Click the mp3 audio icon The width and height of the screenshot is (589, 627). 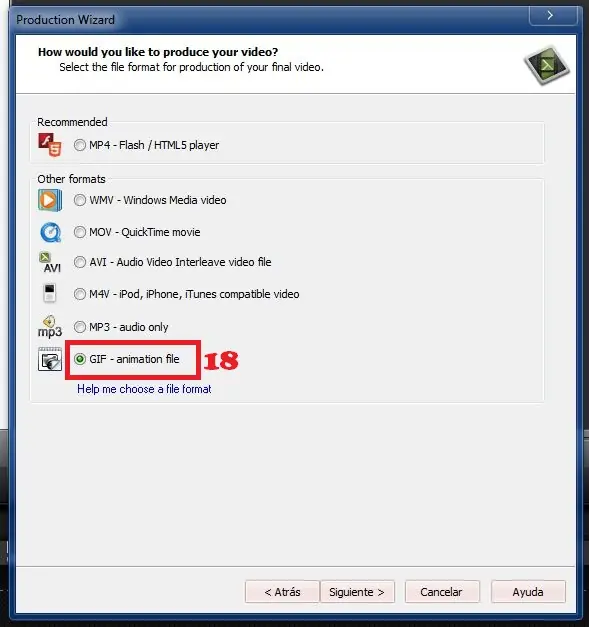(50, 327)
